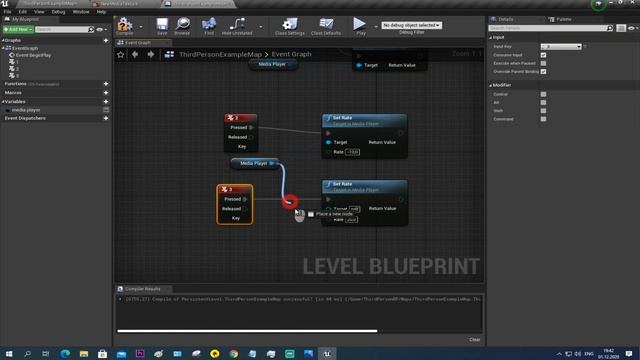640x360 pixels.
Task: Click the property matrix grid icon in Details
Action: tap(621, 28)
